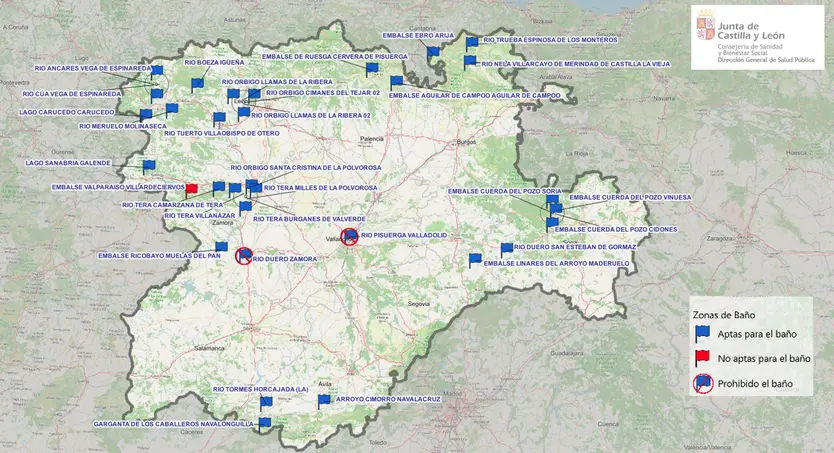Select the prohibited-bathing marker at Río Pisuerga Valladolid
The height and width of the screenshot is (453, 834).
tap(349, 236)
